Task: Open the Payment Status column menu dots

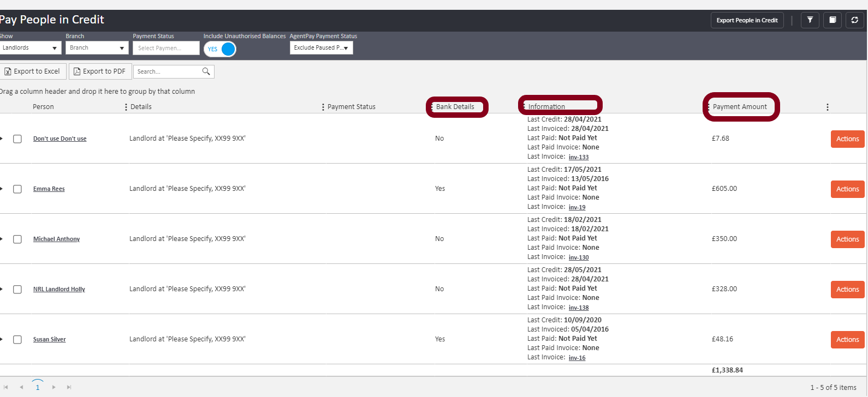Action: coord(323,107)
